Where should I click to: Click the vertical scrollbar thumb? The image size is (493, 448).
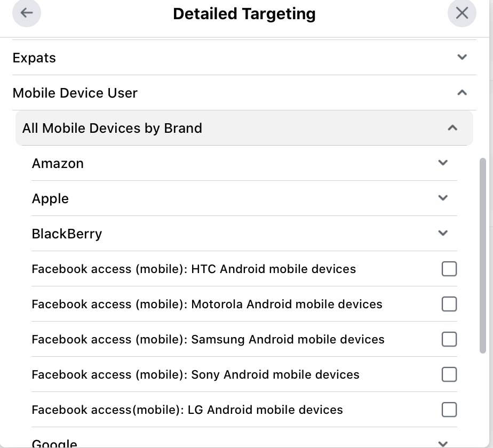tap(483, 255)
